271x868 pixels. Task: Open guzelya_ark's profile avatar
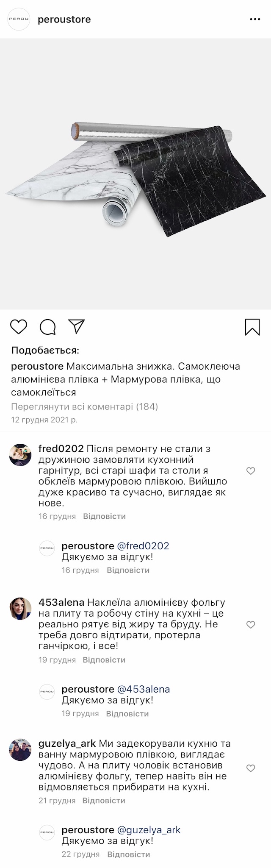tap(20, 750)
